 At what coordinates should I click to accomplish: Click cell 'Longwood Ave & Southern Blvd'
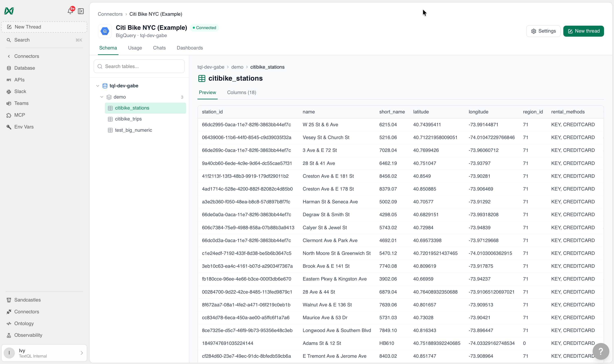[x=337, y=331]
